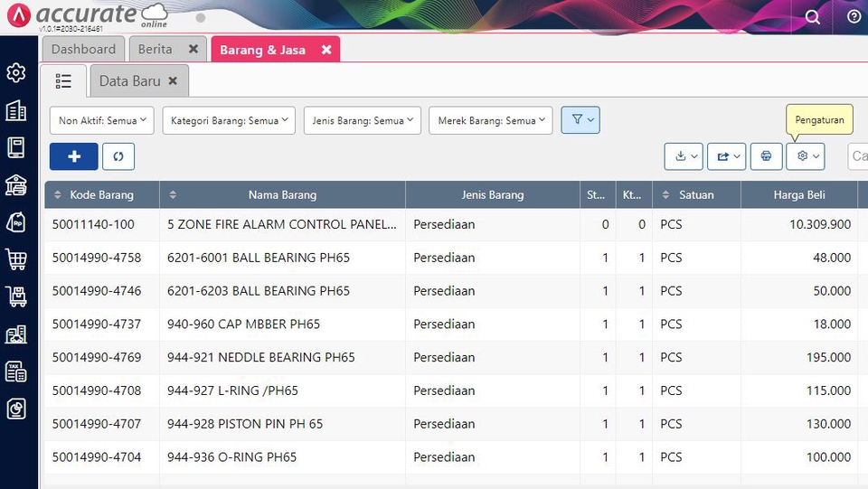Open the Inventory trolley sidebar icon
This screenshot has height=489, width=868.
16,297
